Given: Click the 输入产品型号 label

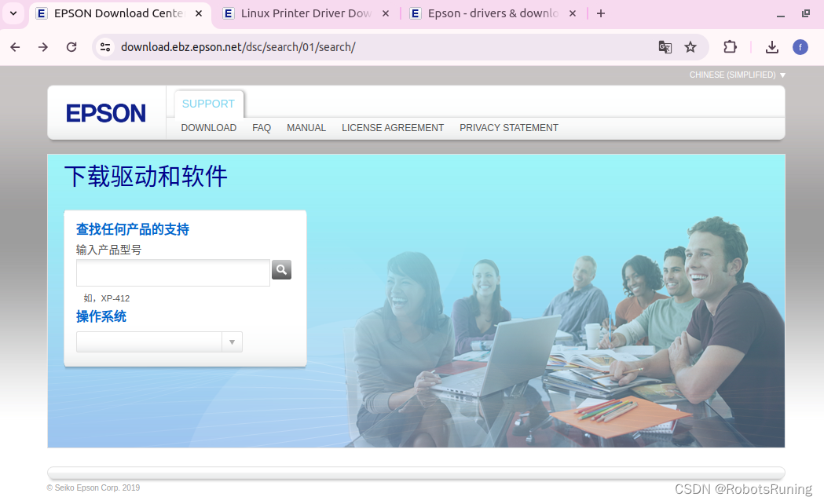Looking at the screenshot, I should 108,250.
